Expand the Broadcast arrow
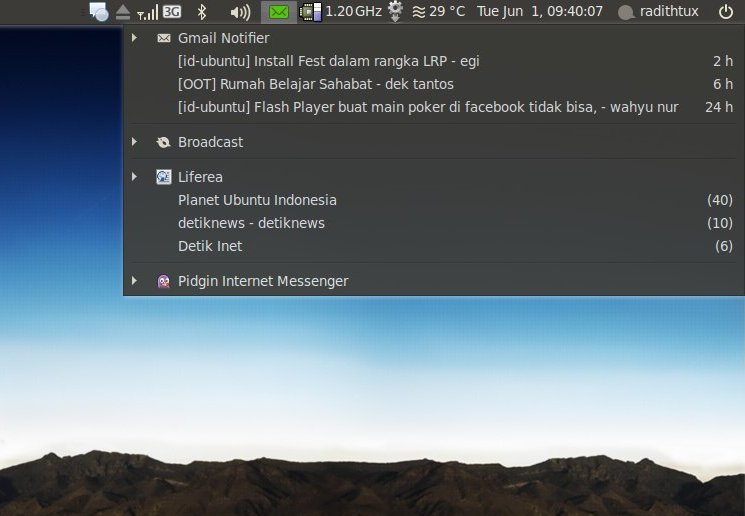This screenshot has height=516, width=745. [x=134, y=142]
